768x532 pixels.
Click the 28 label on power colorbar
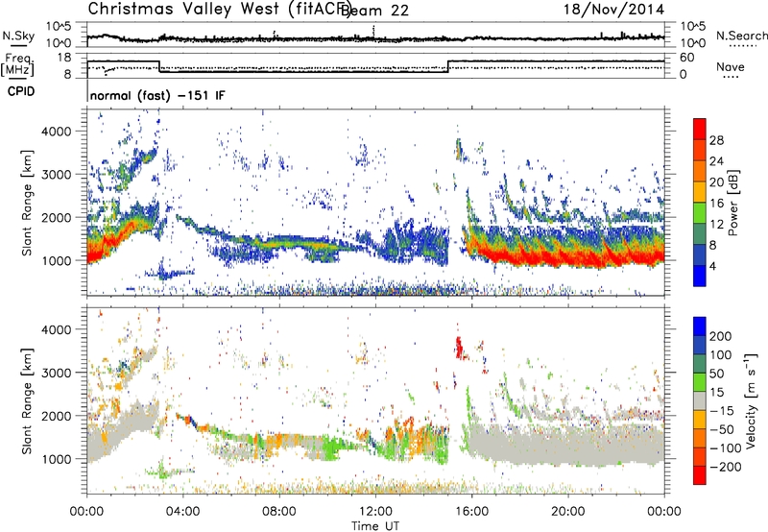pos(716,140)
